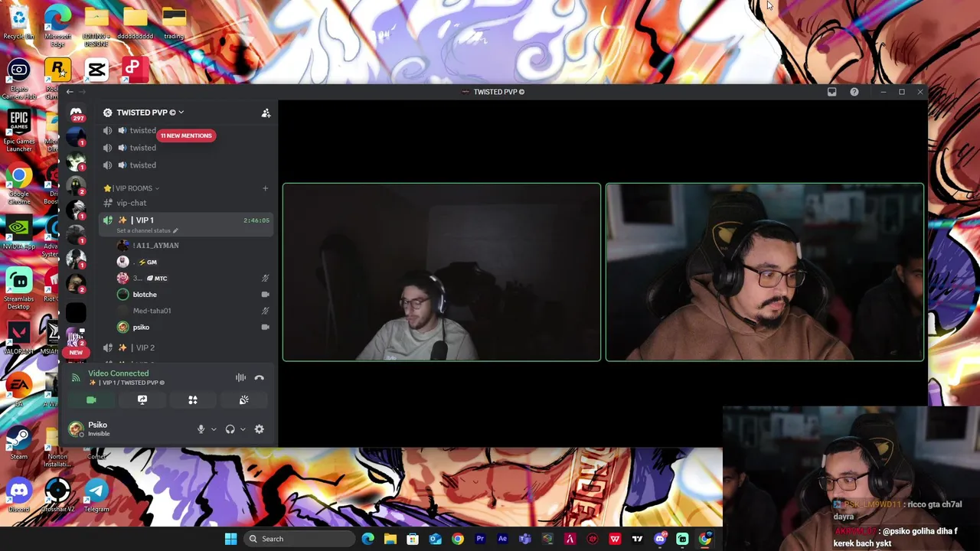Open Telegram desktop shortcut

(x=96, y=495)
